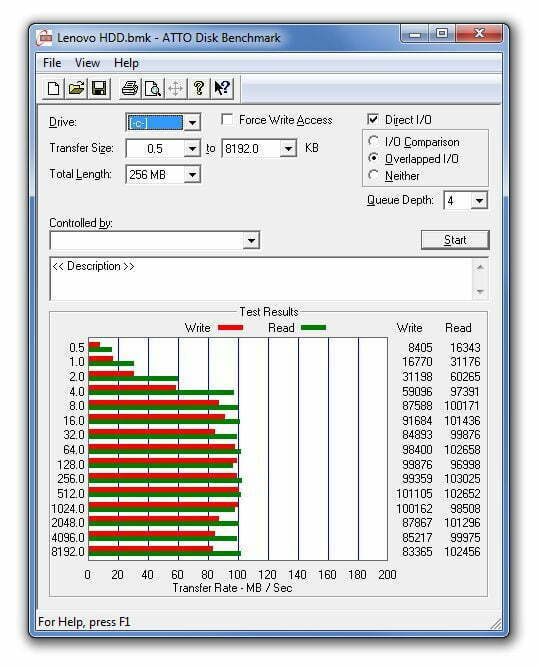Click the 8405 write value
The width and height of the screenshot is (541, 666).
(420, 347)
